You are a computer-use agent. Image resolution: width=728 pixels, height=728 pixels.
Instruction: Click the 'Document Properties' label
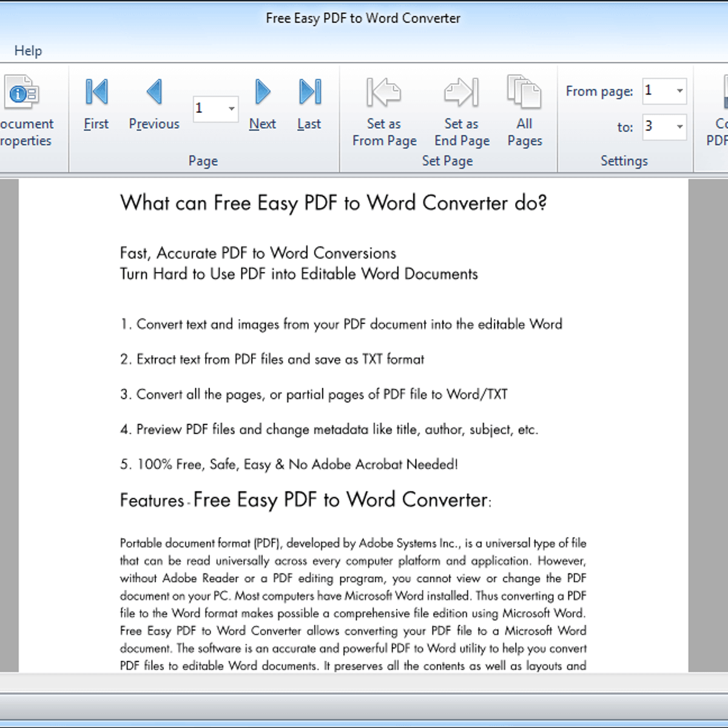point(26,132)
